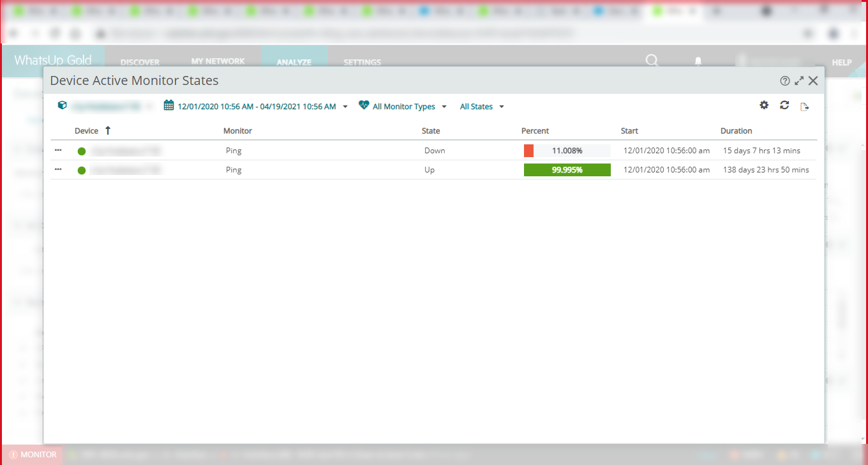Click the duration 138 days 23 hrs 50 mins
Image resolution: width=868 pixels, height=465 pixels.
[x=766, y=170]
